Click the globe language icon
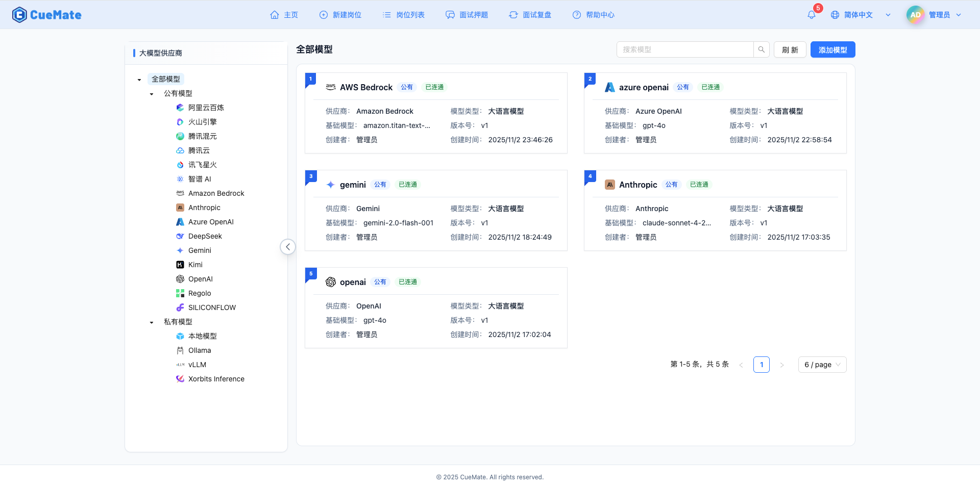 (836, 15)
